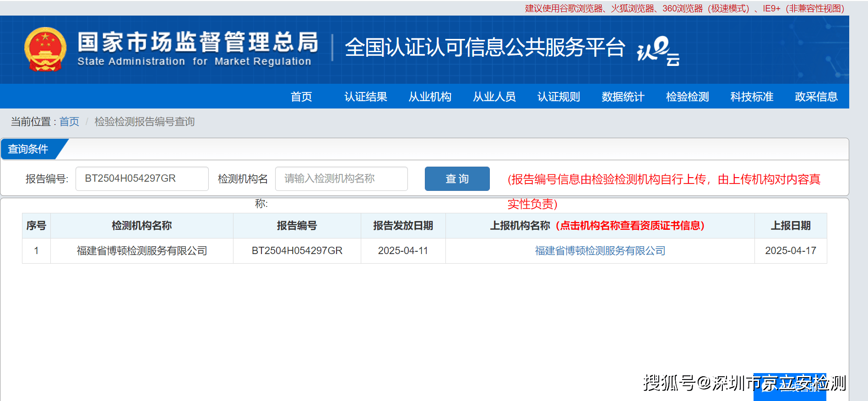Click the browser recommendation notice text
Image resolution: width=868 pixels, height=401 pixels.
coord(684,8)
